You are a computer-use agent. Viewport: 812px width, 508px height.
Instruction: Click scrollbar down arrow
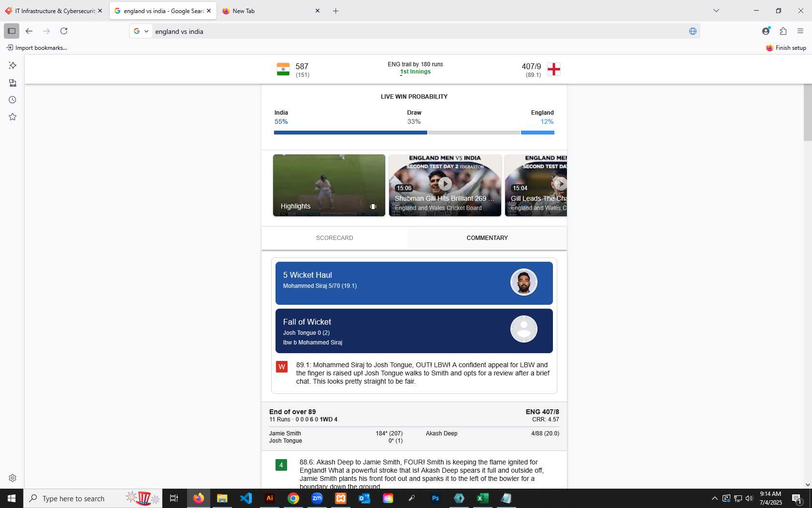808,484
